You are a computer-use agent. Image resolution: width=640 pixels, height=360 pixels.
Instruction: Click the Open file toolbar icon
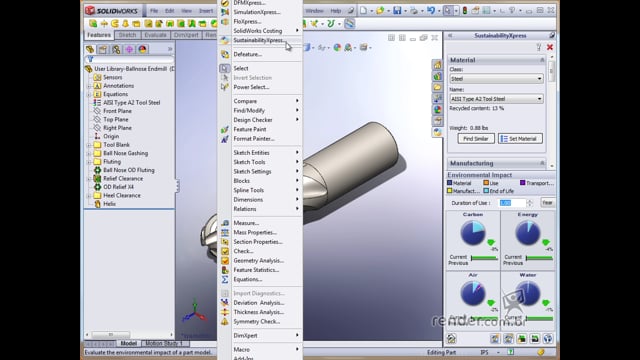(380, 11)
